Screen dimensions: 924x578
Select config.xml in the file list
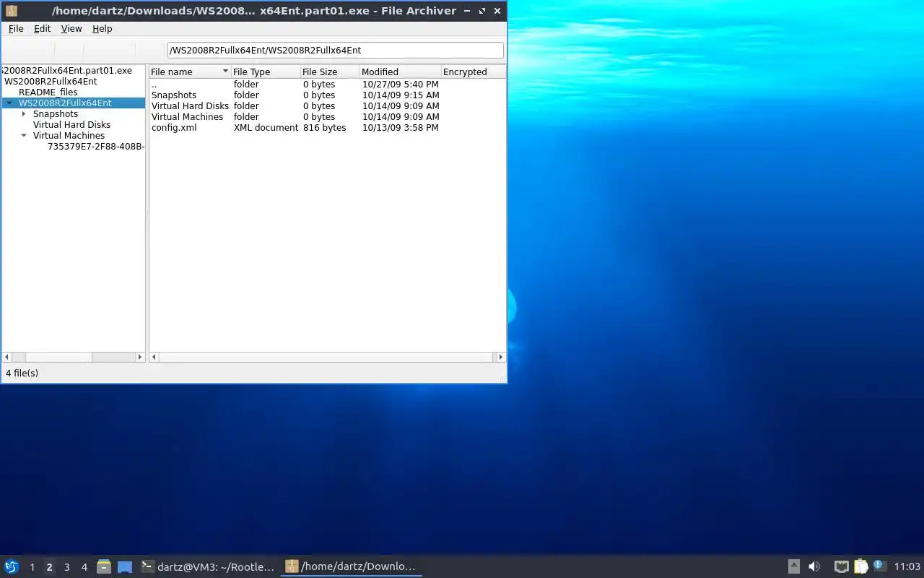point(327,128)
